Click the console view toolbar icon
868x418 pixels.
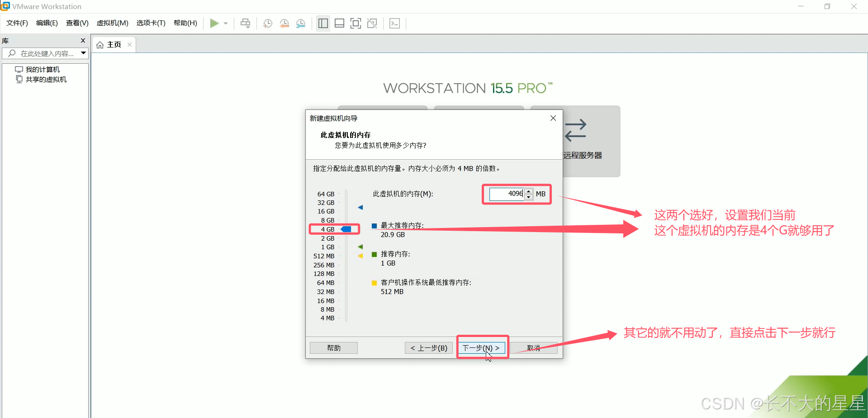394,23
